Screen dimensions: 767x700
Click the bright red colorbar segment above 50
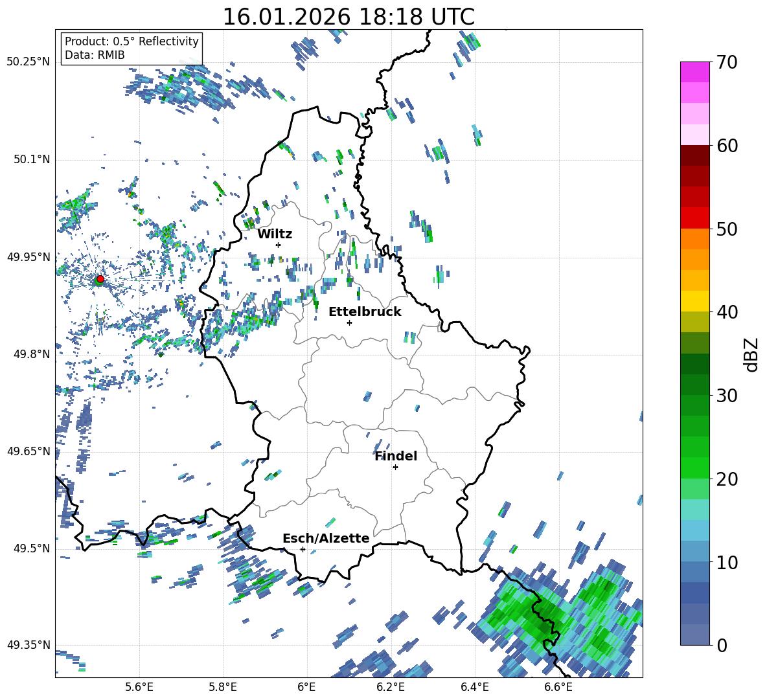pyautogui.click(x=694, y=218)
